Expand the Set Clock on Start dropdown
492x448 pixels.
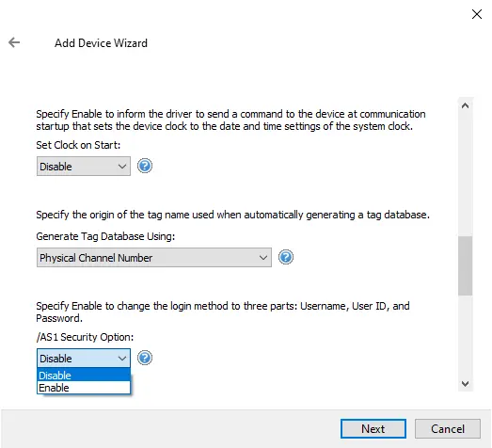point(84,166)
